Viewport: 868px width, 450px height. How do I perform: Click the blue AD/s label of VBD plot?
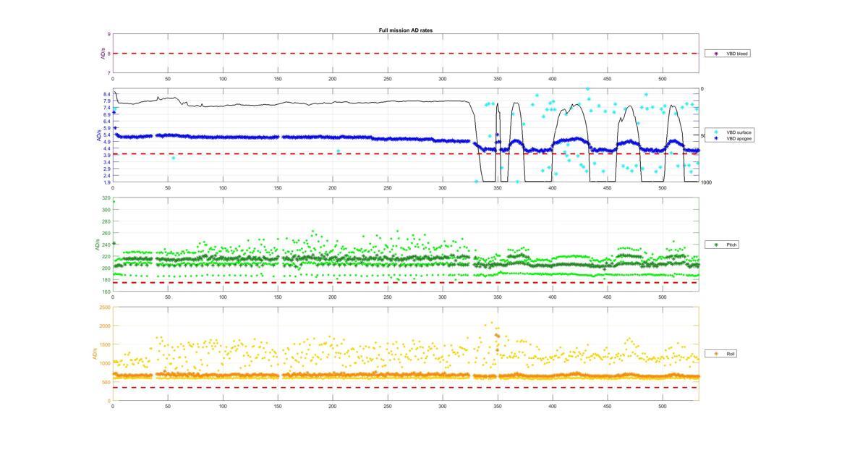click(98, 135)
